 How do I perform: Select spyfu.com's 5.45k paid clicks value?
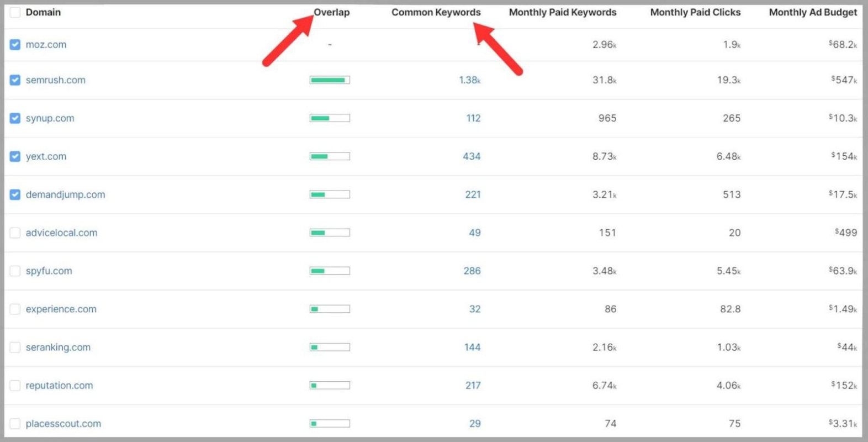[x=728, y=271]
